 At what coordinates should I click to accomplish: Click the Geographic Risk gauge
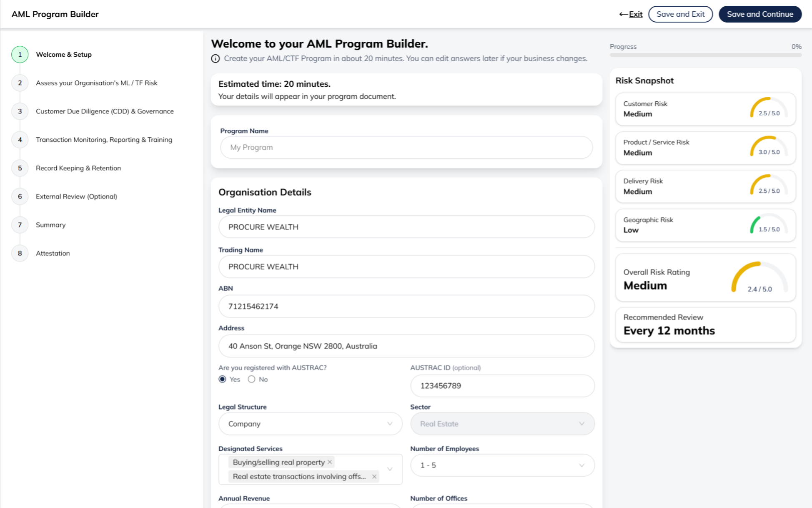tap(769, 224)
